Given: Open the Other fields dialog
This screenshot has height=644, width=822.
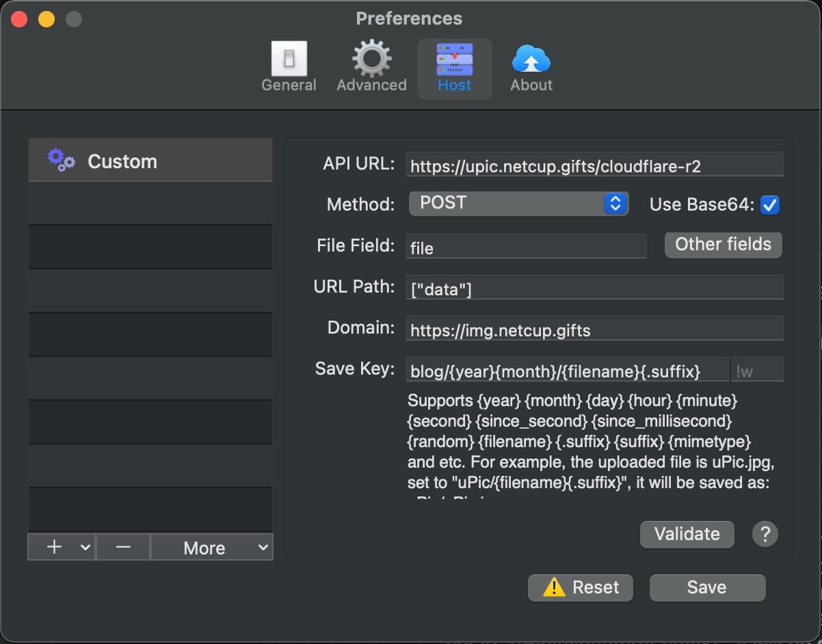Looking at the screenshot, I should coord(723,245).
